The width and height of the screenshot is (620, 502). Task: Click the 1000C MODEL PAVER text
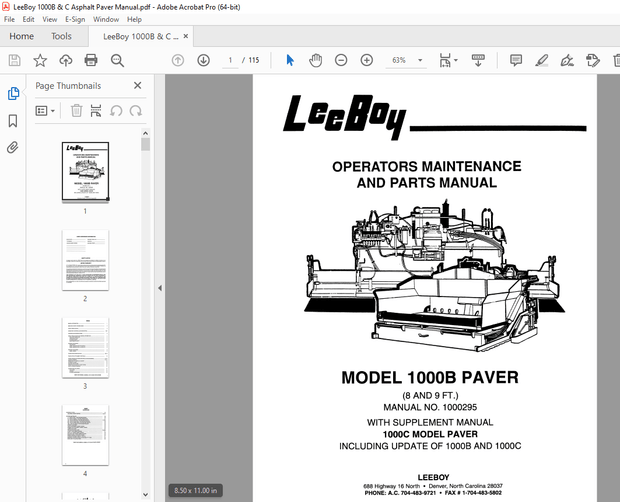[430, 434]
